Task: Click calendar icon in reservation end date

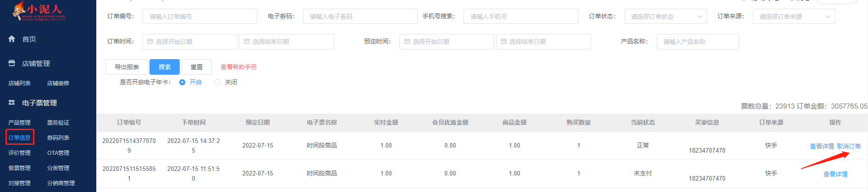Action: coord(503,42)
